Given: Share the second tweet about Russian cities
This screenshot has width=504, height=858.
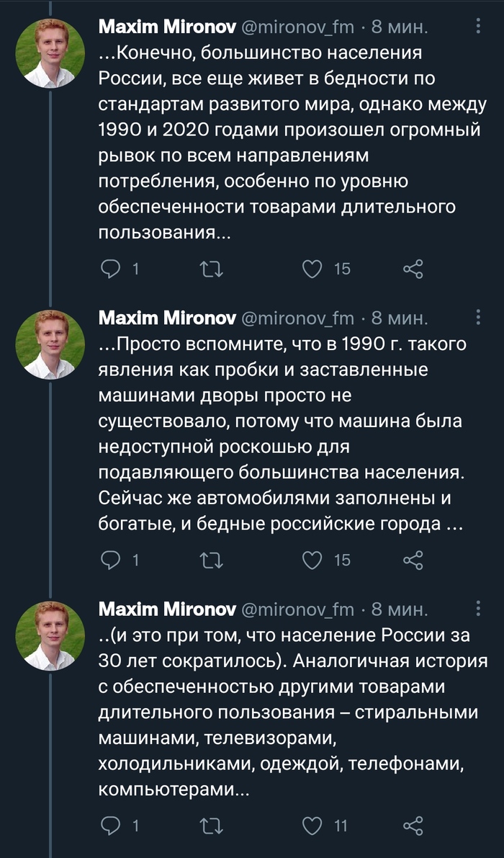Looking at the screenshot, I should click(413, 559).
